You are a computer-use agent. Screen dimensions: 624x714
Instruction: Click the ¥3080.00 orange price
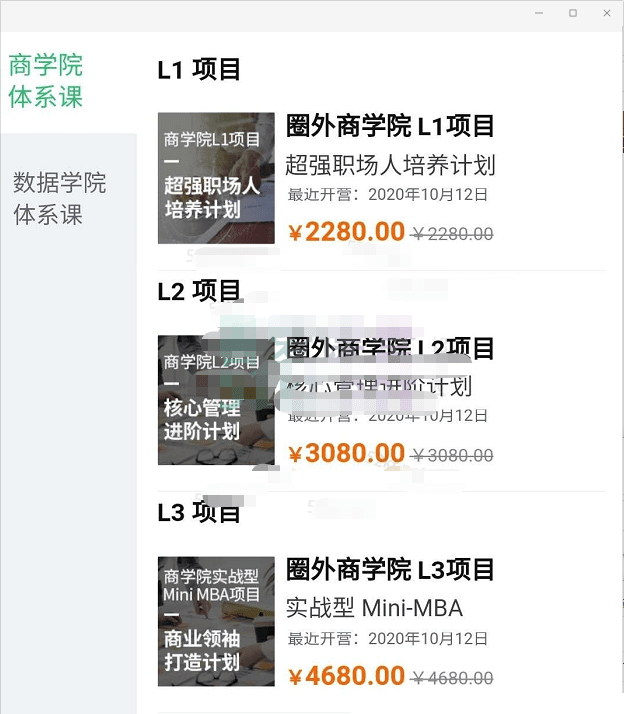346,453
